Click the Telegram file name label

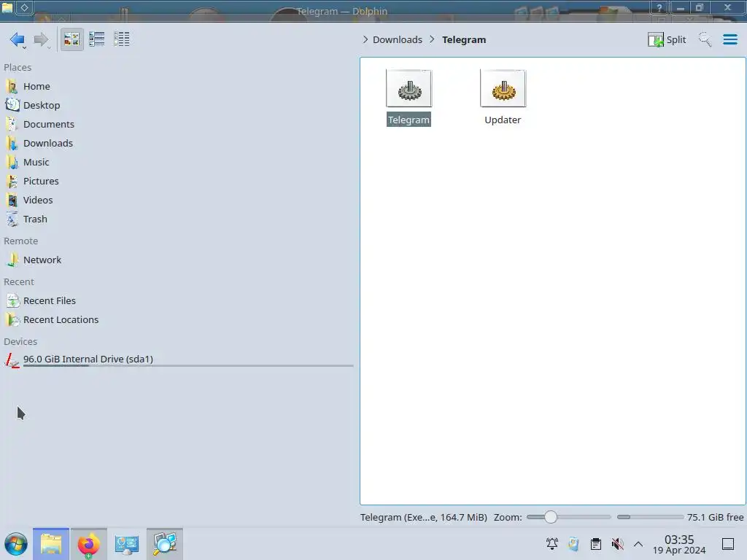click(x=409, y=120)
